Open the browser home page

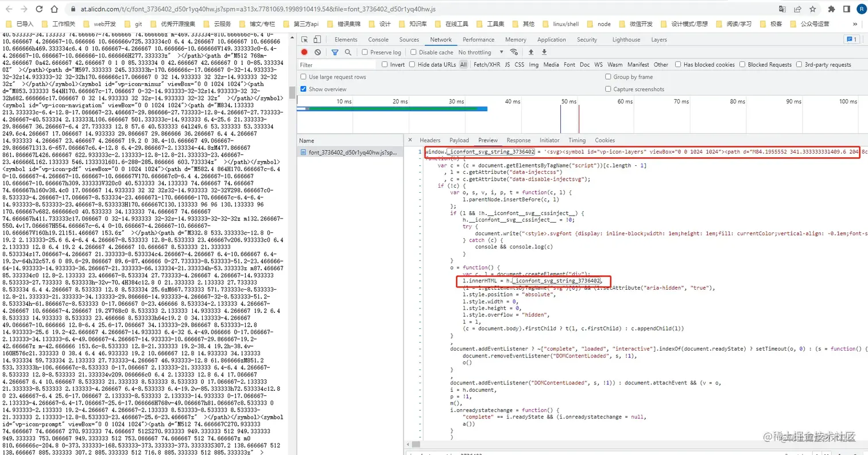[54, 10]
